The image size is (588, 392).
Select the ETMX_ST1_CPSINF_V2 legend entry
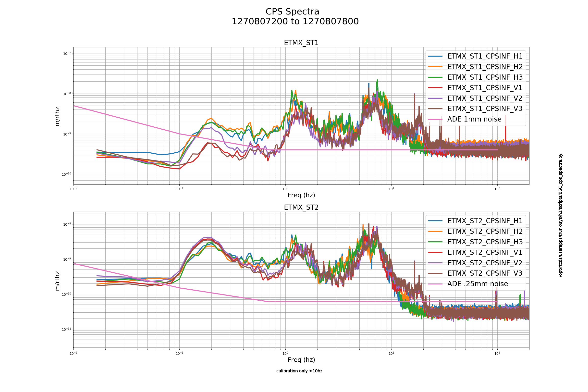pyautogui.click(x=475, y=98)
